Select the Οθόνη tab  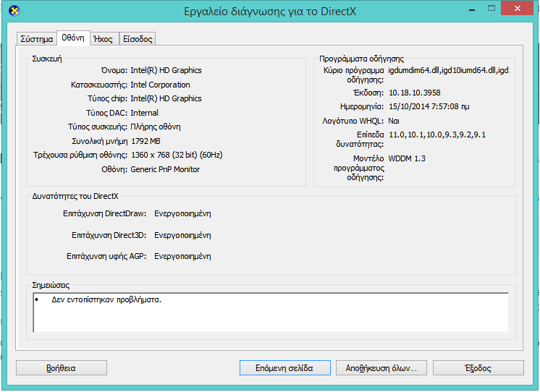[73, 38]
